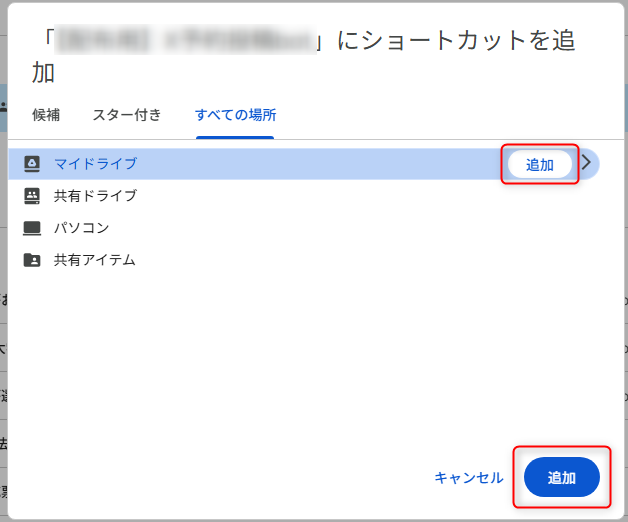Pick the パソコン location label
Screen dimensions: 628x522
82,228
